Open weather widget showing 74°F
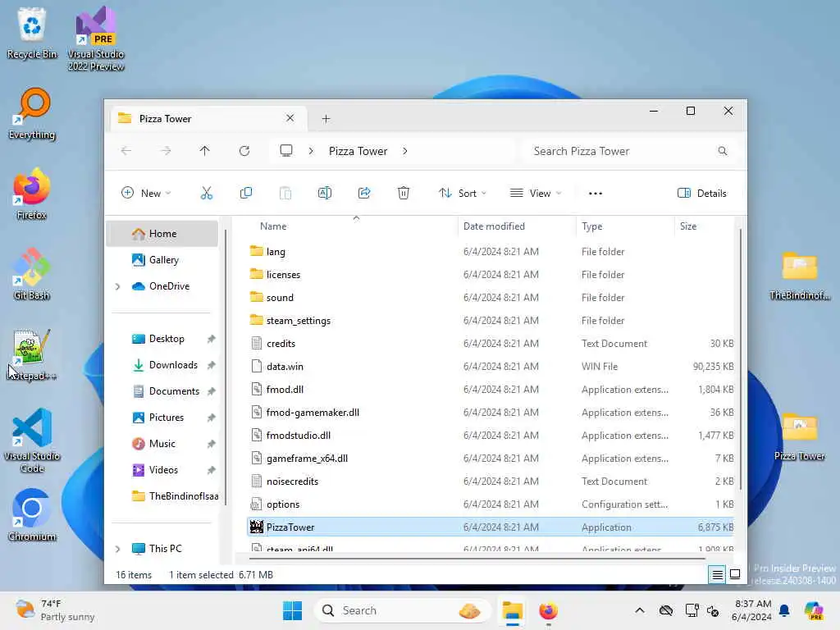840x630 pixels. tap(55, 610)
